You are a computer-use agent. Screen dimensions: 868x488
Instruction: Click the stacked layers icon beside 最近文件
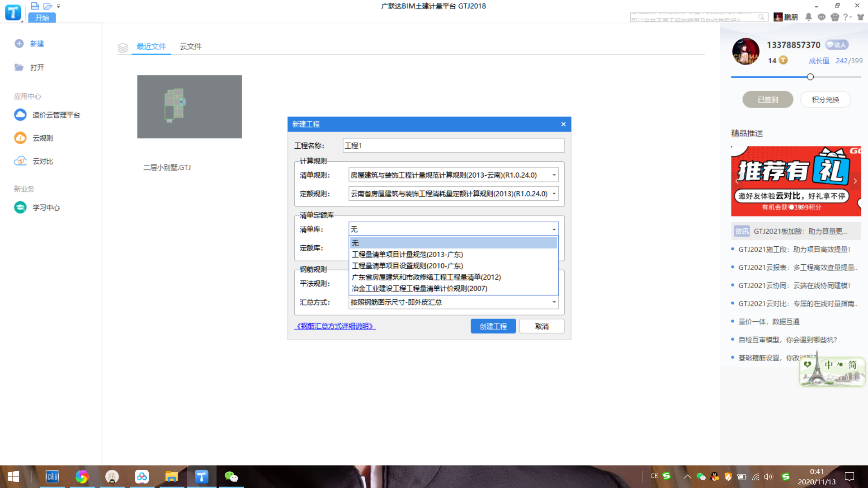click(123, 47)
